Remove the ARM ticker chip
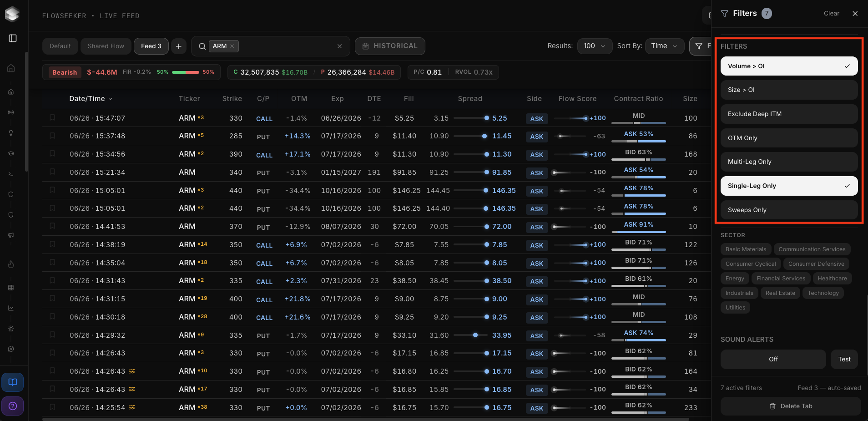Screen dimensions: 868x421 (x=232, y=46)
